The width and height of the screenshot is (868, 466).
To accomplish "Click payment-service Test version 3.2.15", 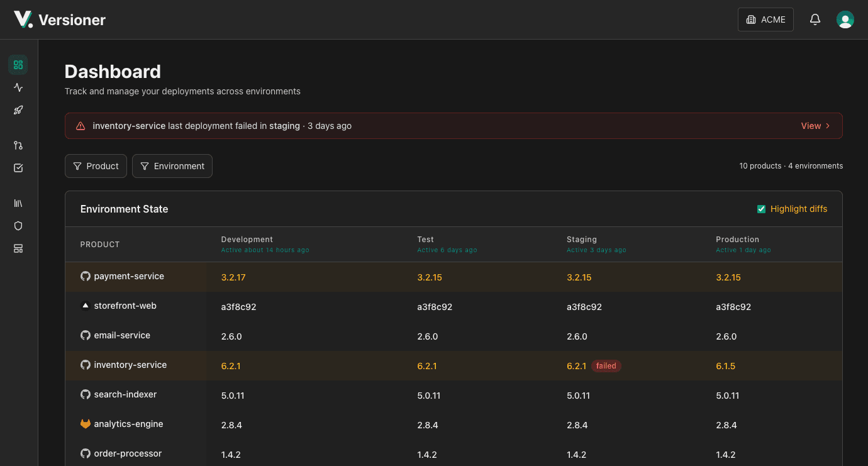I will tap(430, 277).
